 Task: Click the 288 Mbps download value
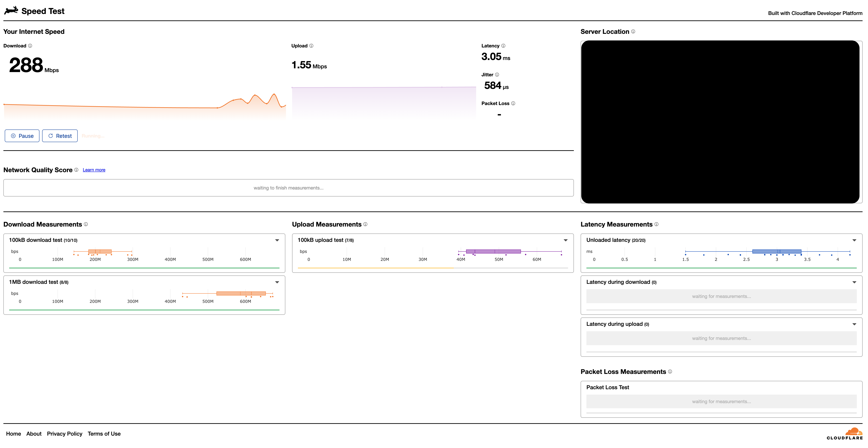click(x=34, y=65)
